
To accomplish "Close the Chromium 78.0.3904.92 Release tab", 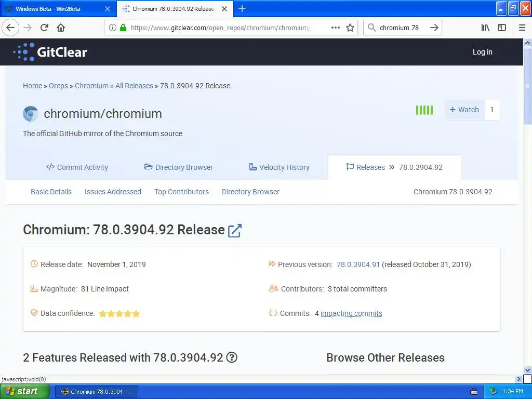I will (x=224, y=9).
